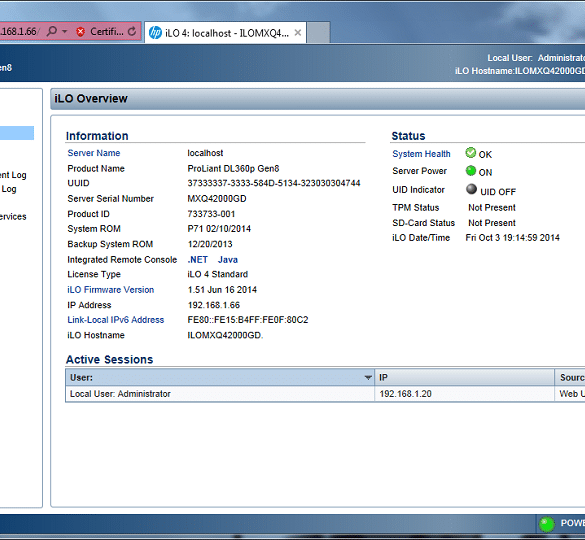Click the Server Name link

(94, 153)
